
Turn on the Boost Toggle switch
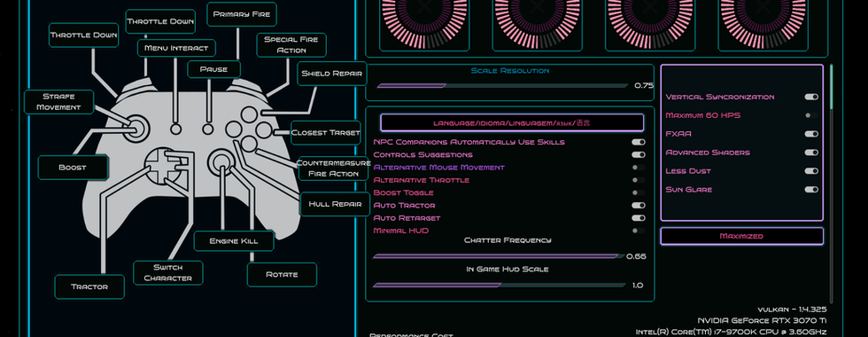click(639, 193)
